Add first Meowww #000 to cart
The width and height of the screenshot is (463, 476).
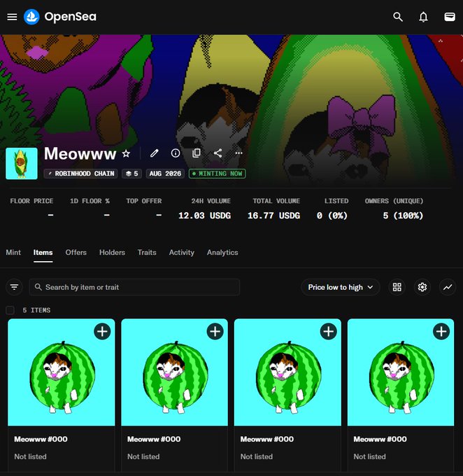[102, 331]
